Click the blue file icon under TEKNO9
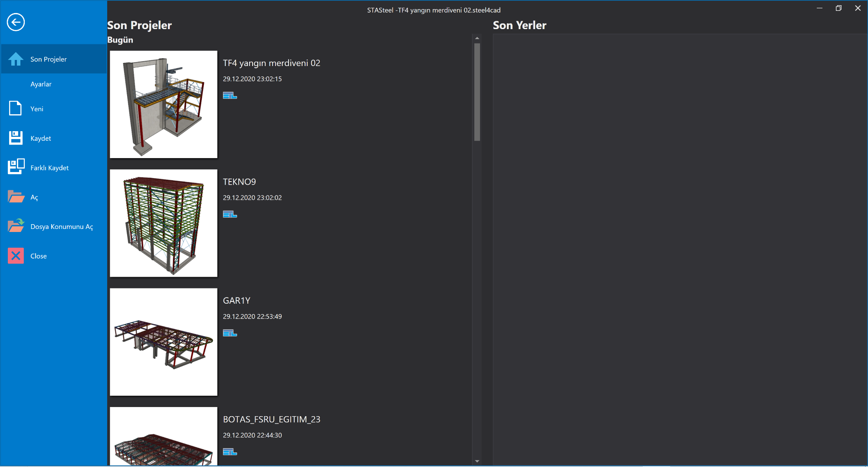This screenshot has width=868, height=467. point(230,214)
